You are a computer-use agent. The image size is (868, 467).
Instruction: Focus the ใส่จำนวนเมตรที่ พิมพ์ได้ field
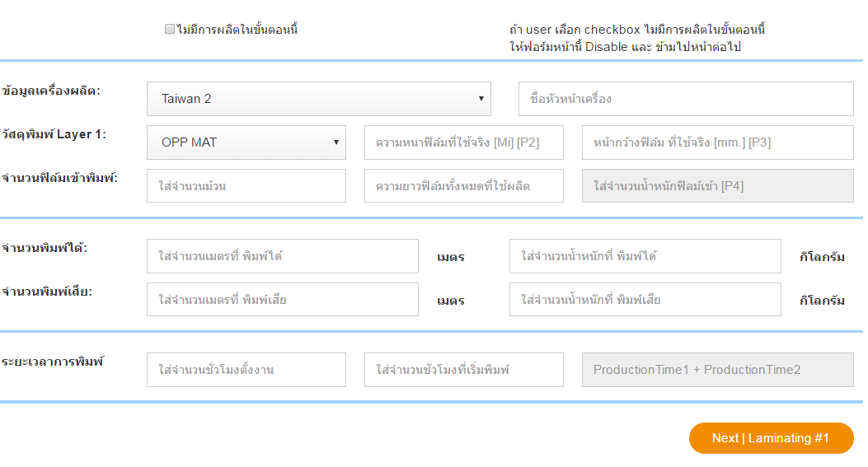pyautogui.click(x=282, y=256)
